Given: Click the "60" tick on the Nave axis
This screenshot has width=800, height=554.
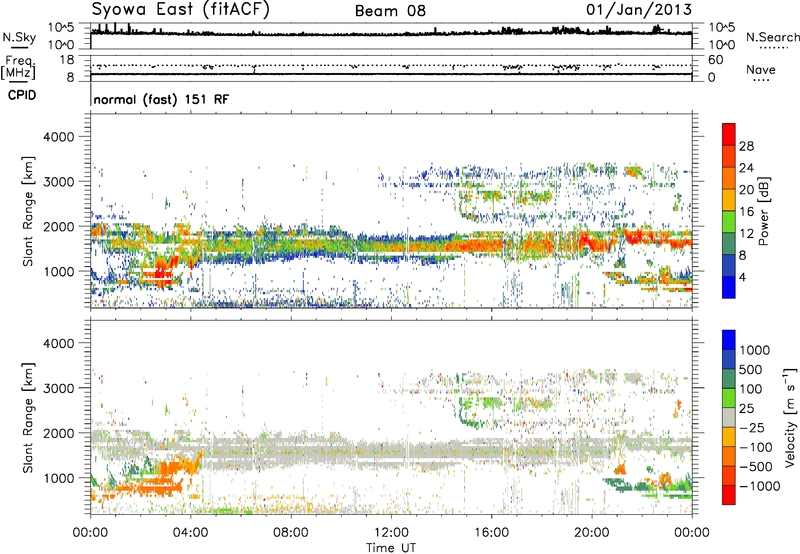Looking at the screenshot, I should [715, 60].
